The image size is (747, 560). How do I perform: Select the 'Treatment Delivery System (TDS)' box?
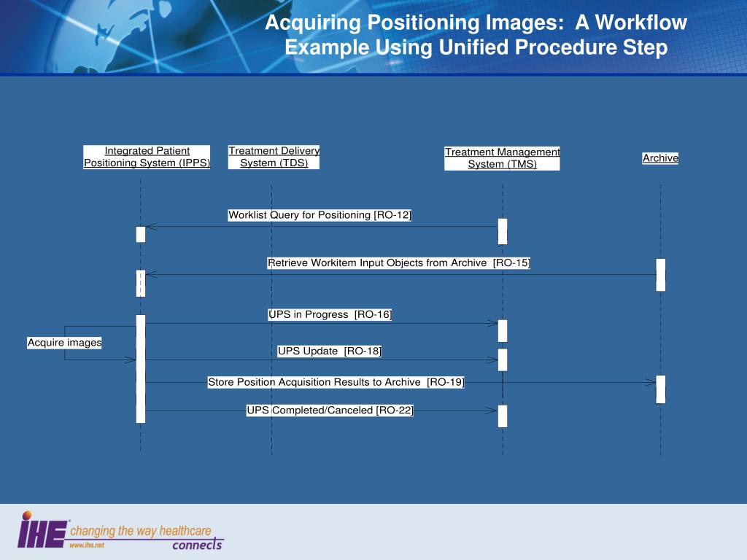[274, 157]
